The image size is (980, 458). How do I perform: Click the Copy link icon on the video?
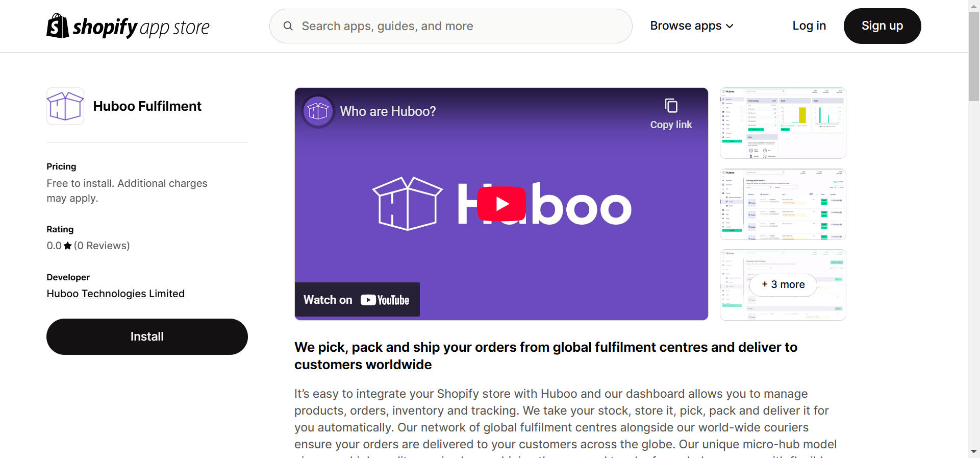670,105
